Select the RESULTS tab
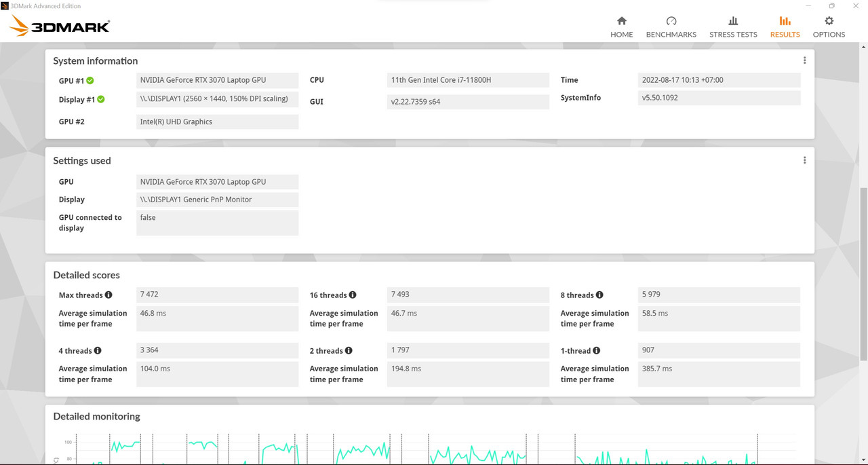 coord(785,27)
